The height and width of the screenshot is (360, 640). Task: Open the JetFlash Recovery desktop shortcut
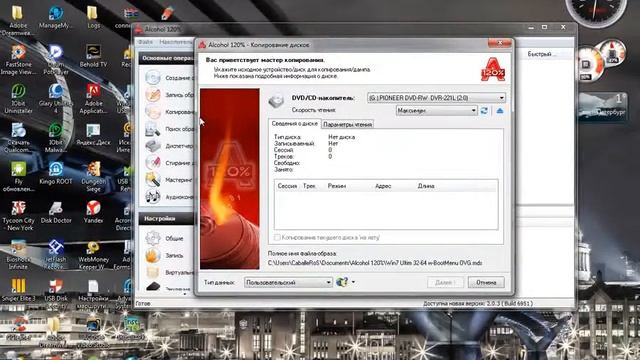[x=56, y=255]
